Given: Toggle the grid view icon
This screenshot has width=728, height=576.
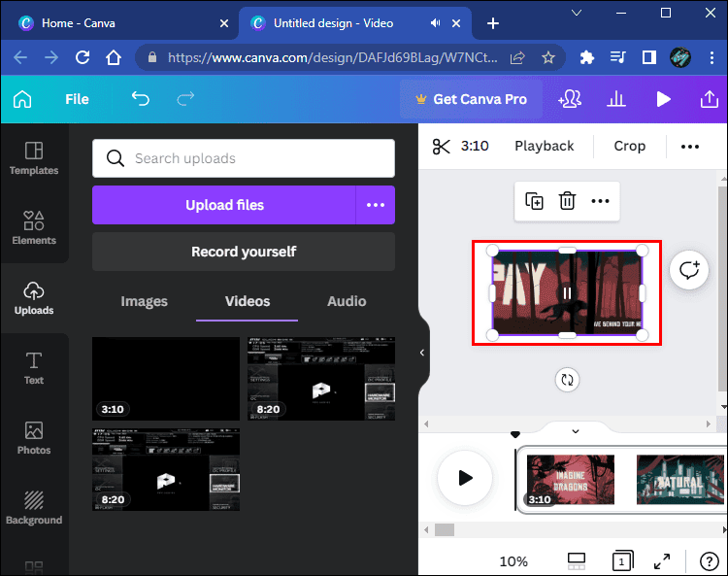Looking at the screenshot, I should click(x=576, y=560).
